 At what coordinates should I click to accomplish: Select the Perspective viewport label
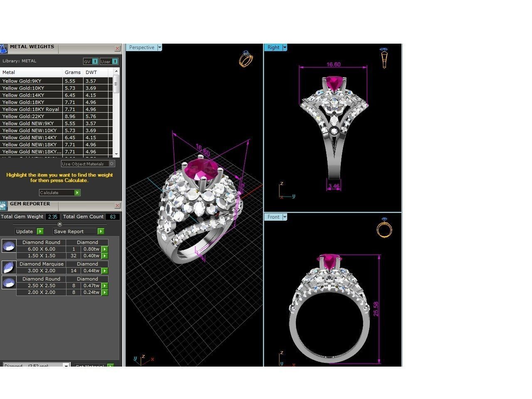tap(142, 47)
